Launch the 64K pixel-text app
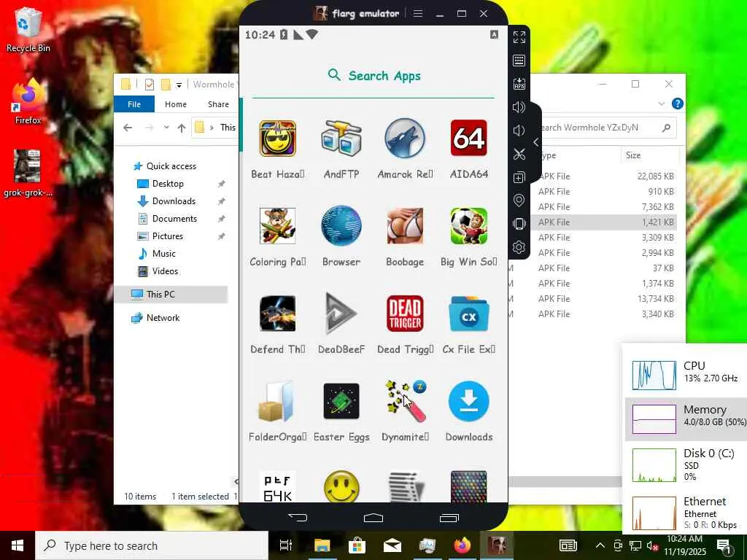 click(x=277, y=486)
